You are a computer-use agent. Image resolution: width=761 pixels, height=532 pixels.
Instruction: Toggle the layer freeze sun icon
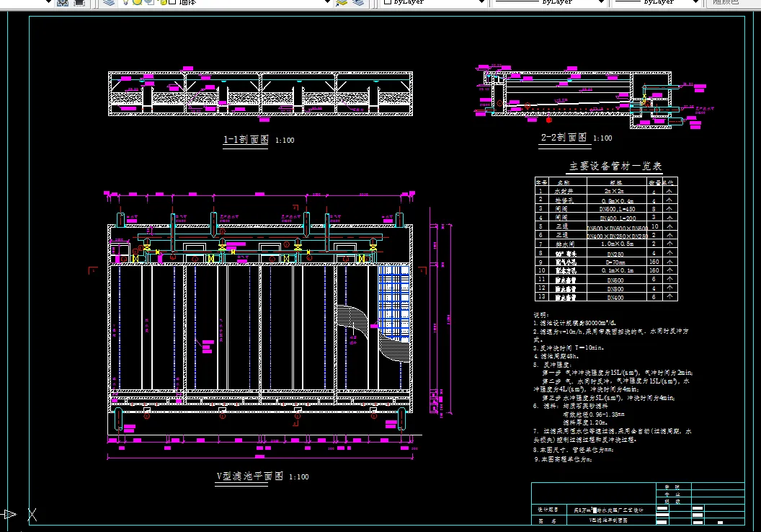[138, 2]
